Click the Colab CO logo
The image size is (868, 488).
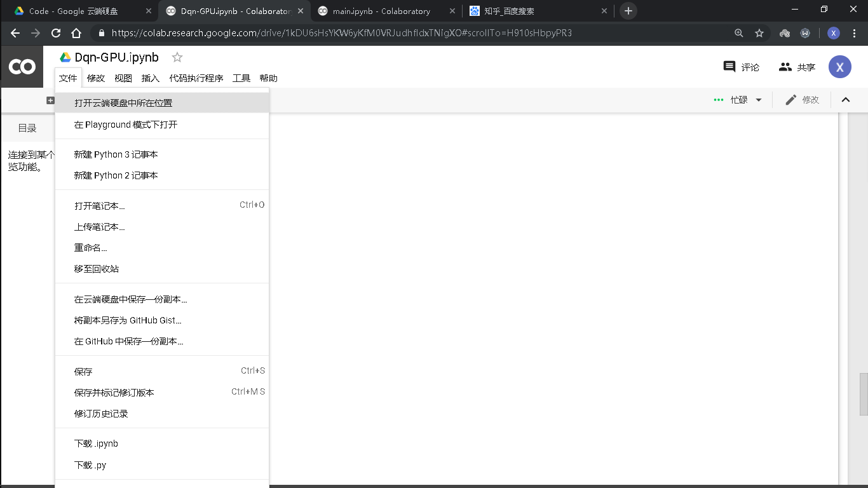tap(22, 67)
